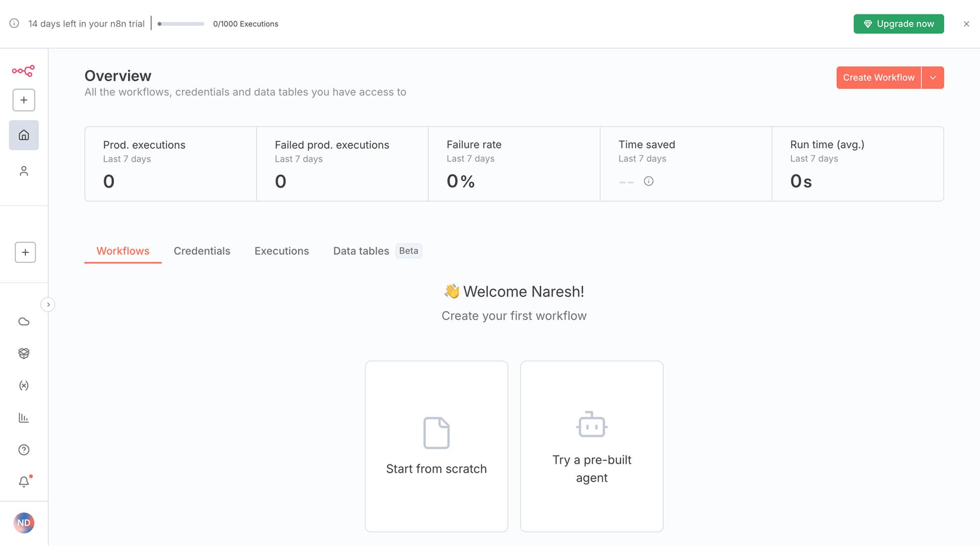980x546 pixels.
Task: Open the Templates box icon
Action: 24,353
